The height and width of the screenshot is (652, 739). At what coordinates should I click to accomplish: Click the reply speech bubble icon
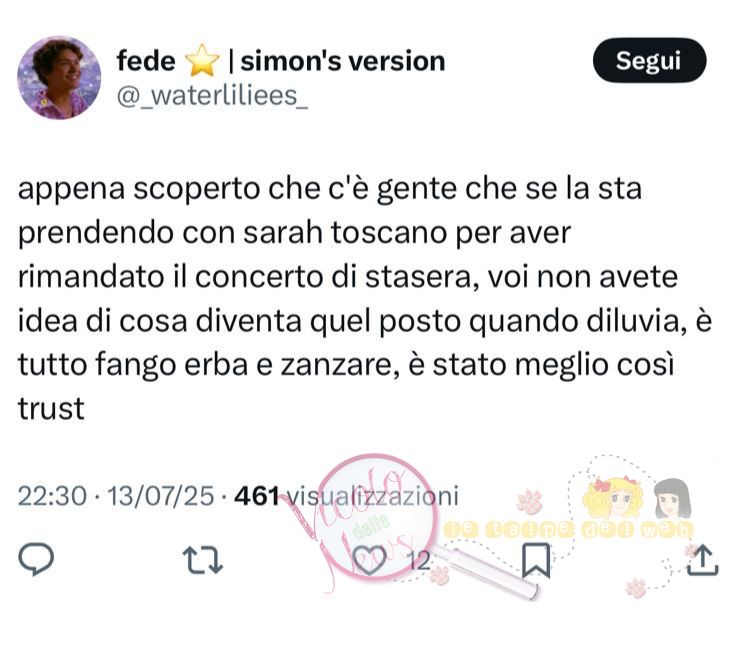[36, 559]
